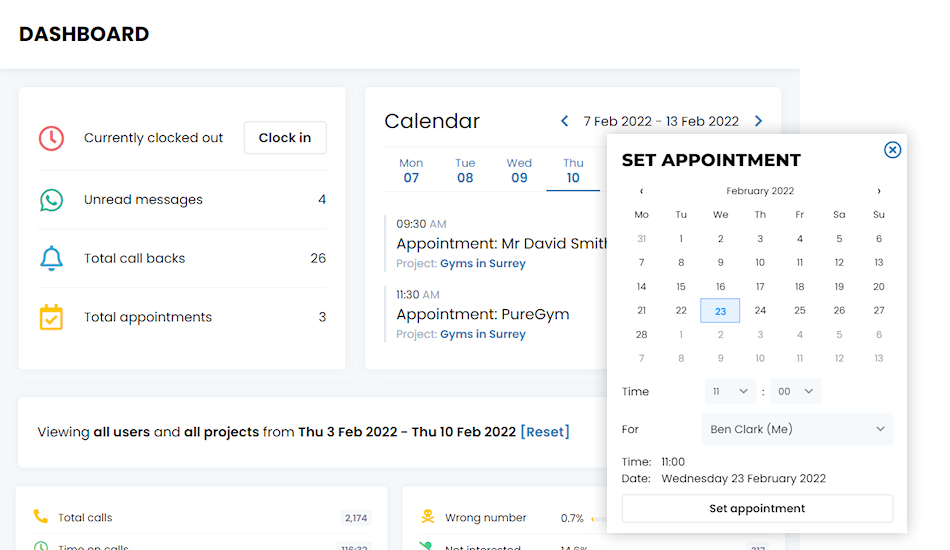Image resolution: width=950 pixels, height=550 pixels.
Task: Select 24 February in the date picker
Action: pos(760,310)
